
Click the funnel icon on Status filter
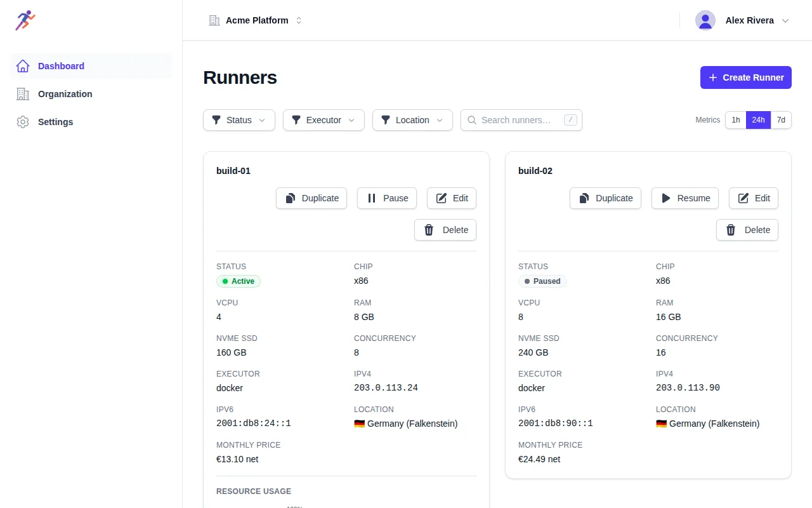216,120
